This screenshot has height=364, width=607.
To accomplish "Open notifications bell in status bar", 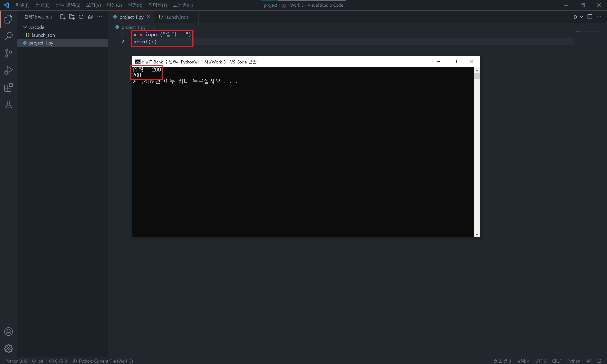I will point(599,361).
